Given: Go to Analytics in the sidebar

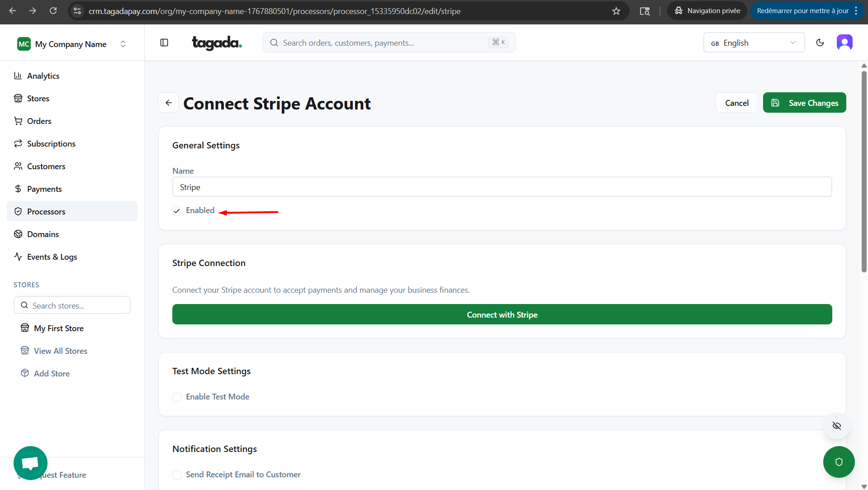Looking at the screenshot, I should pyautogui.click(x=43, y=76).
